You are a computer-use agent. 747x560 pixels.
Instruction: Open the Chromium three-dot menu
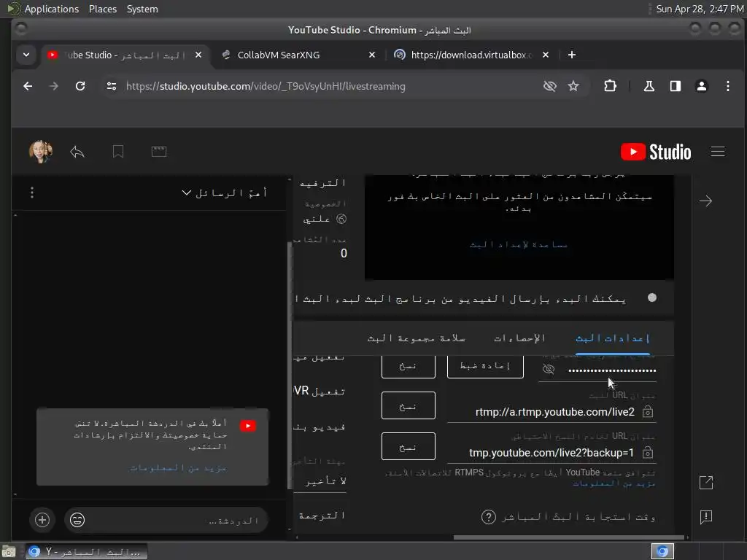(x=727, y=86)
